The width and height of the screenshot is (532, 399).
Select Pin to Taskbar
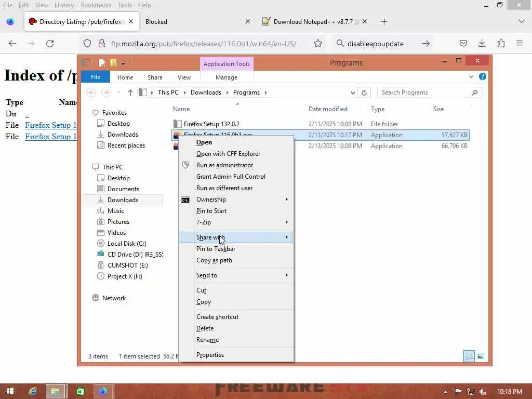click(x=236, y=249)
